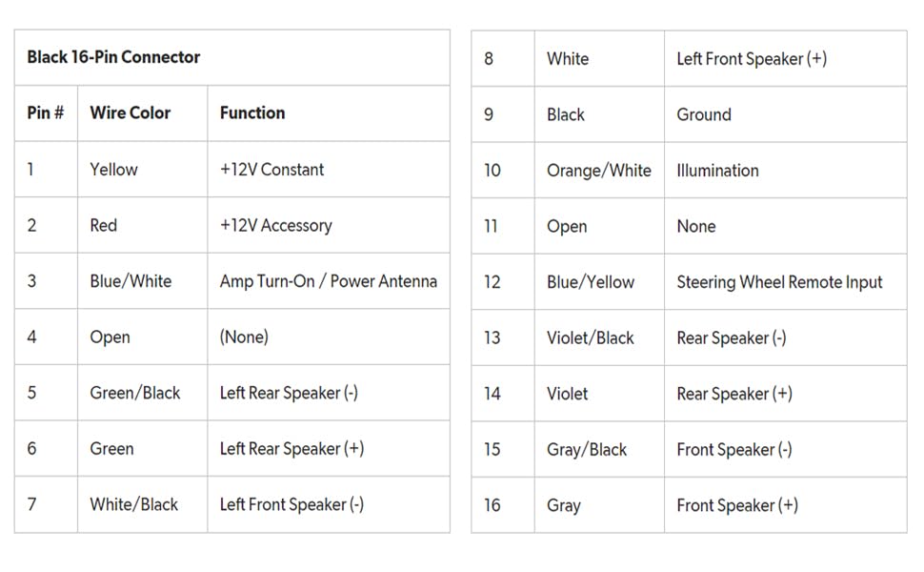This screenshot has width=924, height=572.
Task: Click the Wire Color column header
Action: (x=130, y=112)
